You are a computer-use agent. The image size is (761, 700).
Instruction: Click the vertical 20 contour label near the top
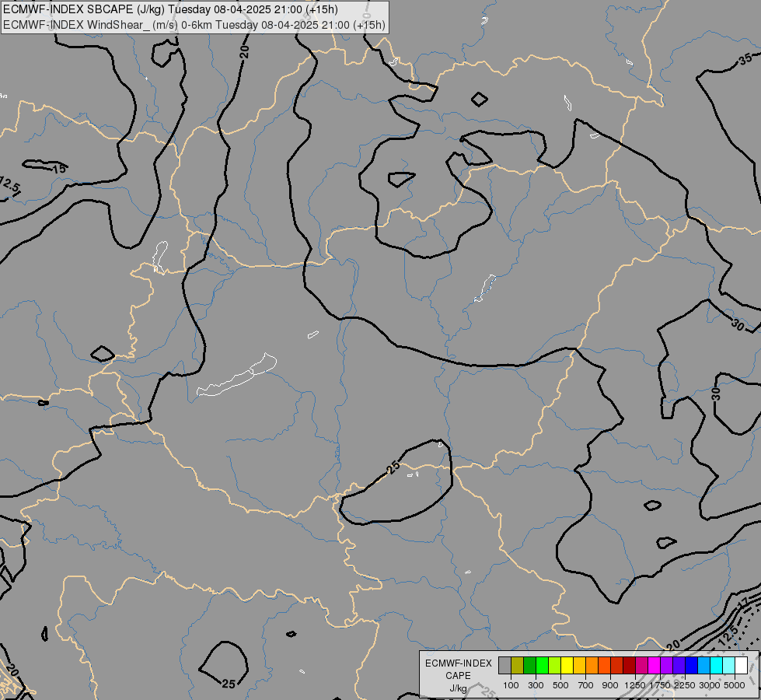(x=245, y=51)
